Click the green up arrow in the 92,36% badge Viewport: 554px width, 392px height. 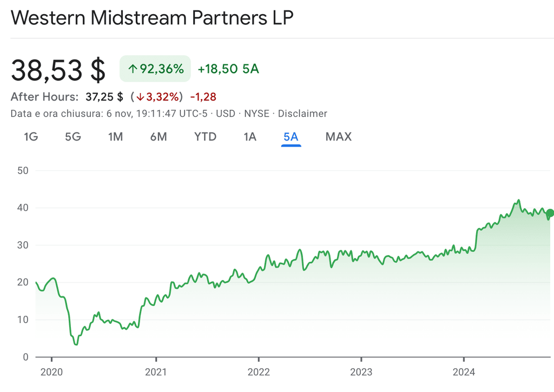[133, 69]
